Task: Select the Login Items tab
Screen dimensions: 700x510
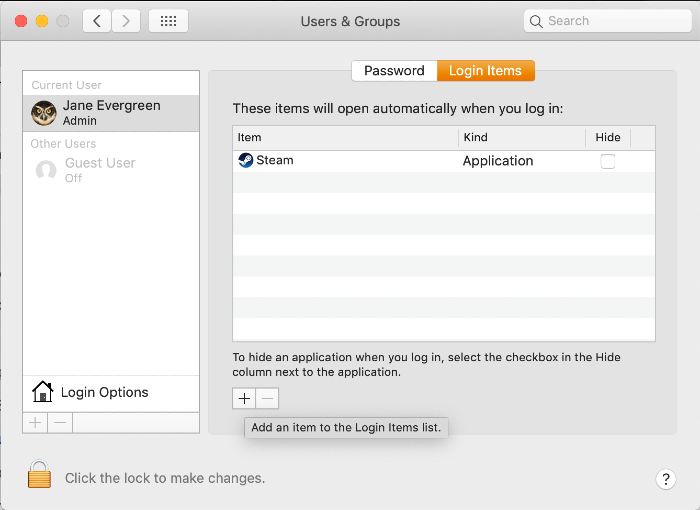Action: point(485,71)
